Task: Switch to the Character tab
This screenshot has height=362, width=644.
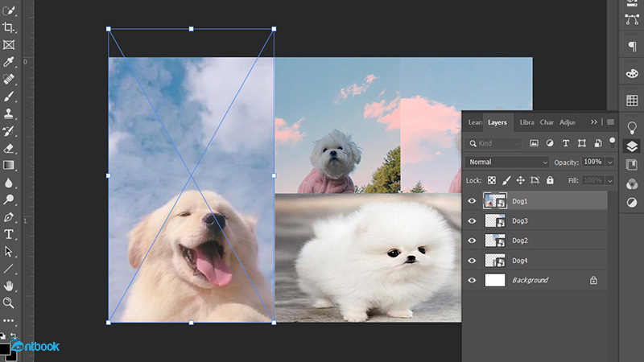Action: coord(547,122)
